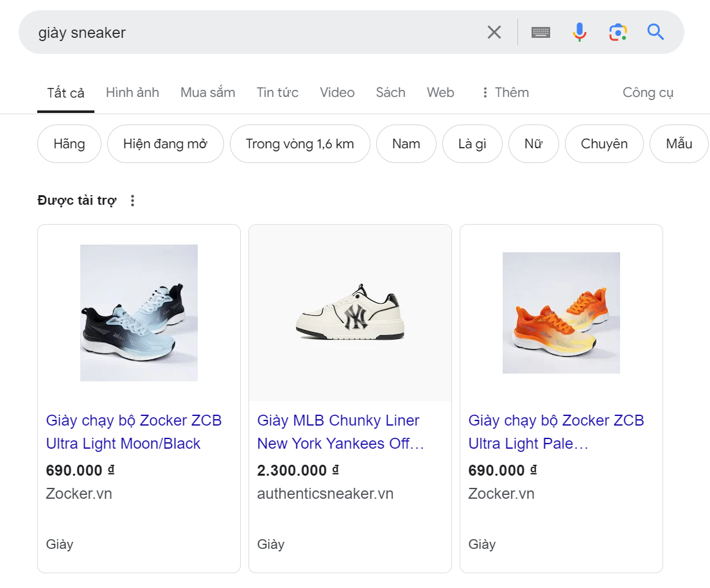710x588 pixels.
Task: Apply the 'Trong vòng 1,6 km' filter chip
Action: [x=300, y=144]
